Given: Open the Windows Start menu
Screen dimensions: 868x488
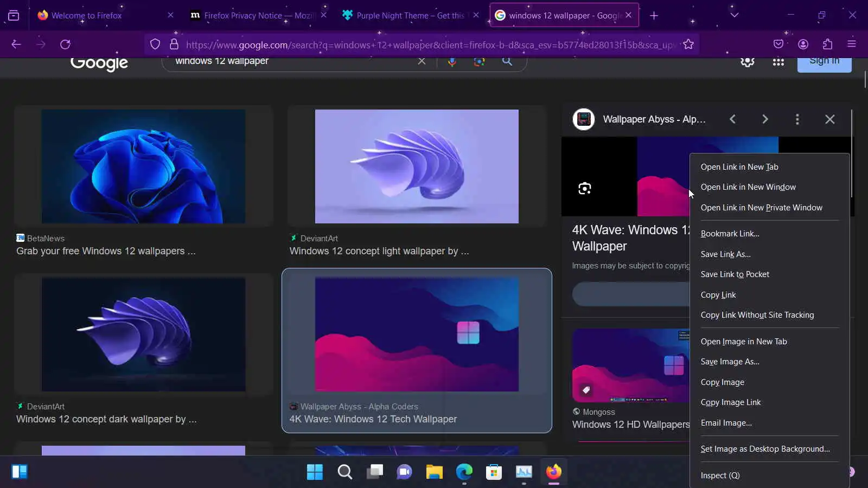Looking at the screenshot, I should click(x=315, y=472).
